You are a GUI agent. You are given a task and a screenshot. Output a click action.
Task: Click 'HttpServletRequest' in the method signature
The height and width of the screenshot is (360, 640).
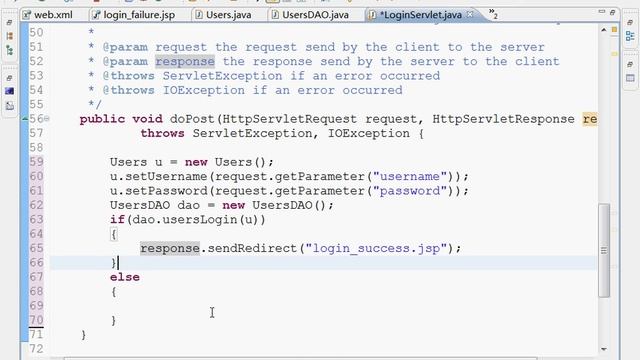coord(290,119)
